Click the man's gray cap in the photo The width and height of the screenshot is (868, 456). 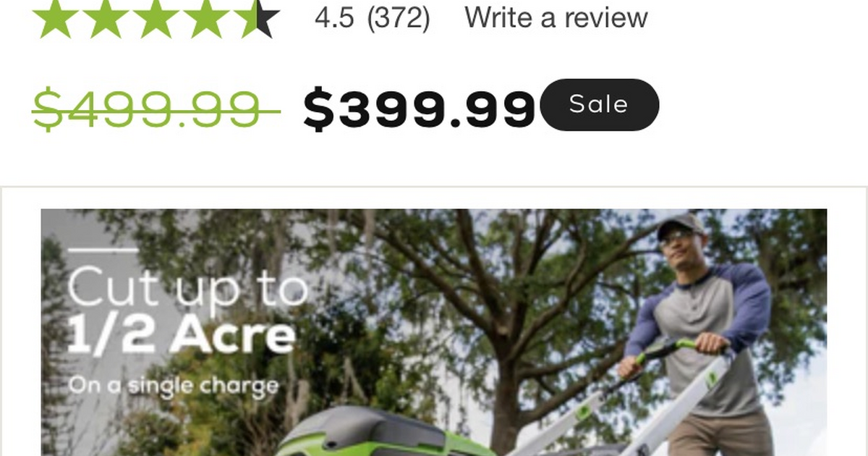(x=680, y=224)
